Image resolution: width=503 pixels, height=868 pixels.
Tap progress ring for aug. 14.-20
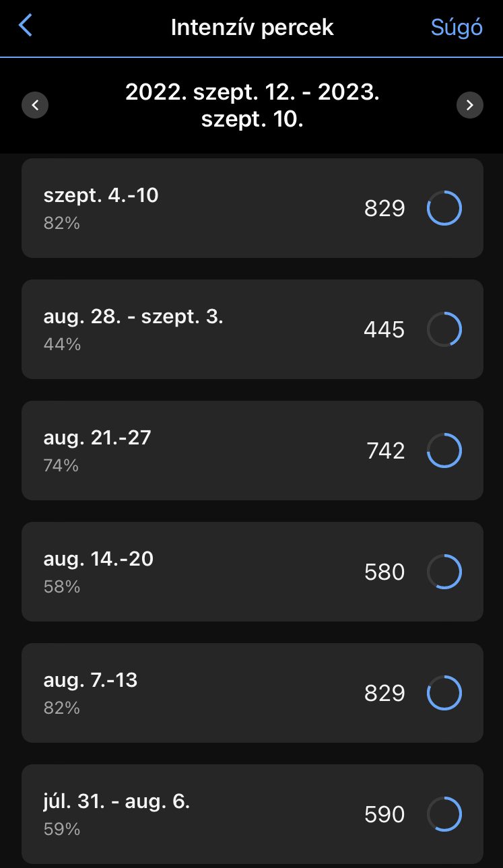[444, 572]
